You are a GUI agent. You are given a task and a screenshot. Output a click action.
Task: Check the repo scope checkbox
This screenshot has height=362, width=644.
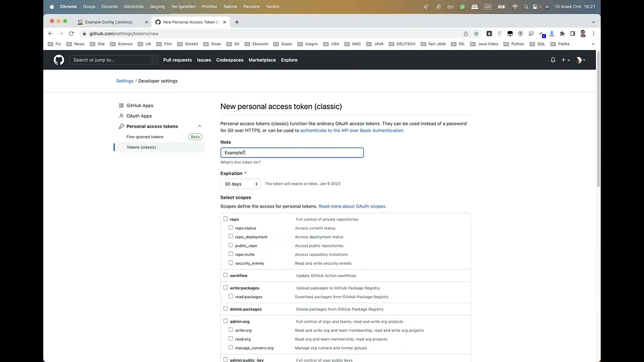pyautogui.click(x=225, y=219)
